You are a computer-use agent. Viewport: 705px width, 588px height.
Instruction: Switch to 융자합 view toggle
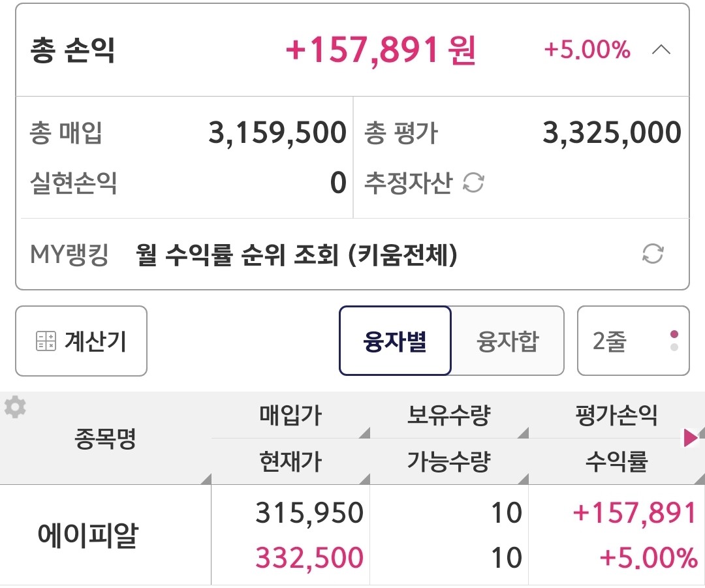pyautogui.click(x=508, y=341)
